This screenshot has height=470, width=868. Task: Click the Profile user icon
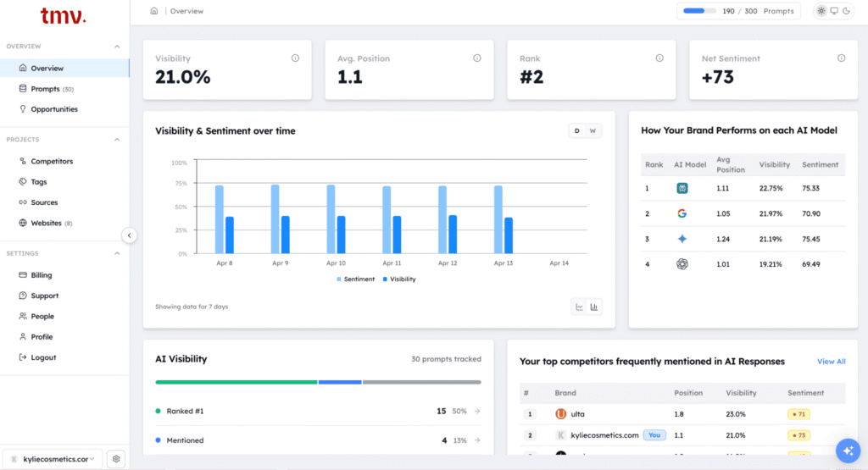tap(23, 337)
